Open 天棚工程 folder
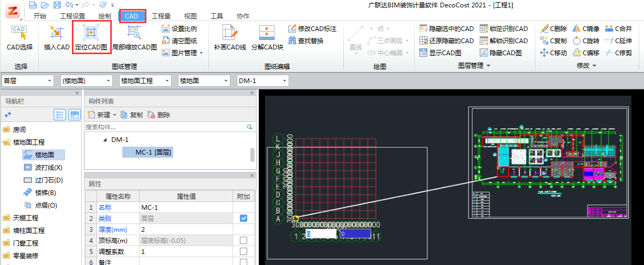The image size is (644, 265). pos(21,218)
